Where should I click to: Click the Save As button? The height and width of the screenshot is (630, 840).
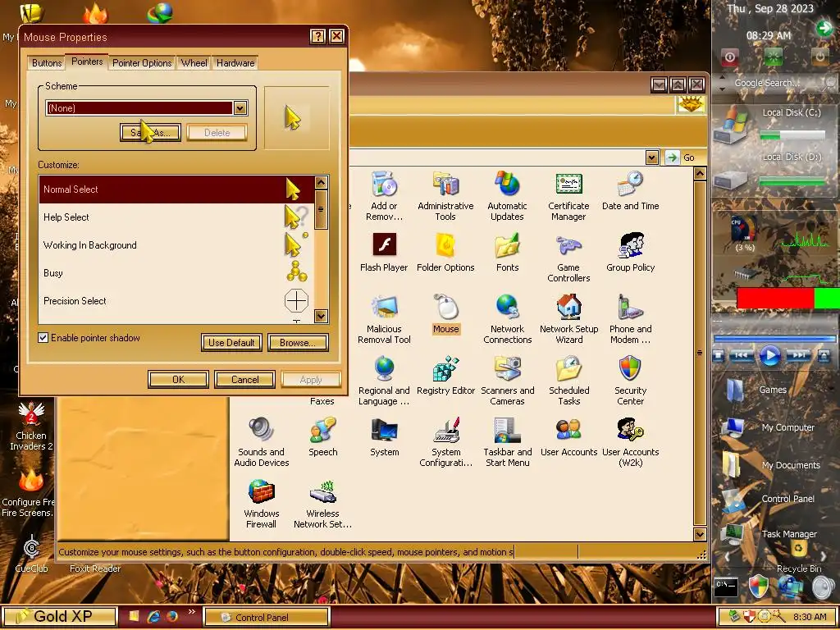150,132
